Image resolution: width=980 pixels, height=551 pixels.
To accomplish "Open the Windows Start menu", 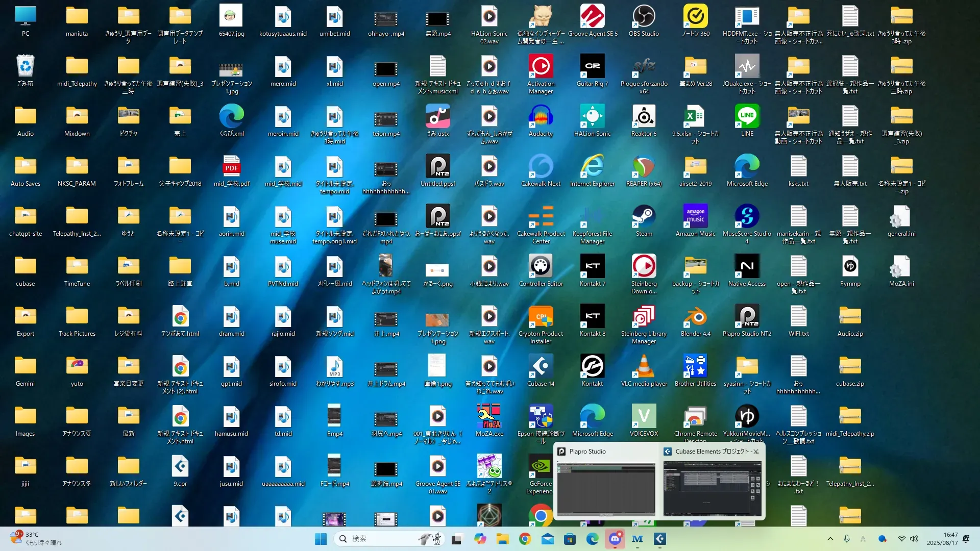I will 321,539.
